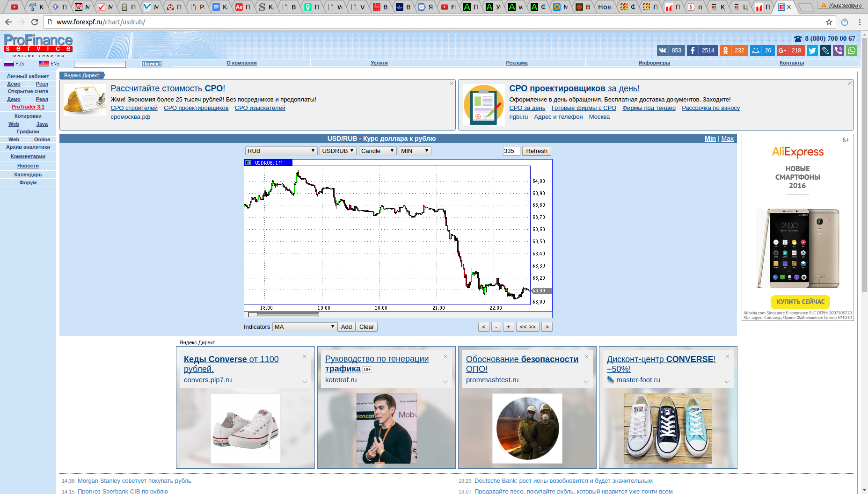Expand the prommashtest.ru ad chevron
This screenshot has width=868, height=494.
(586, 382)
